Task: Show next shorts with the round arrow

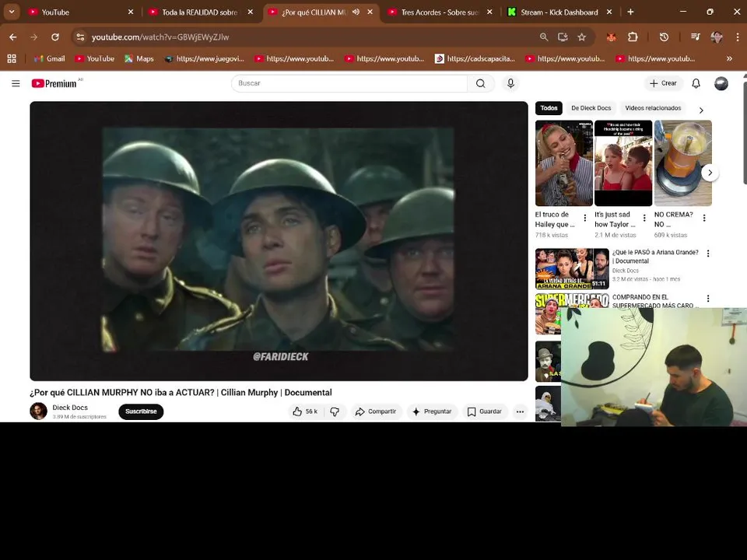Action: coord(710,173)
